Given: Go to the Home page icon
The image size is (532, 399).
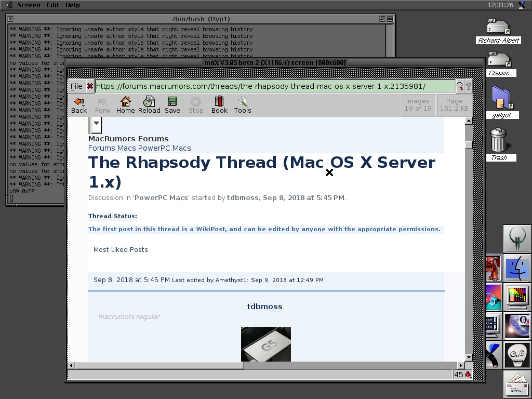Looking at the screenshot, I should (x=126, y=105).
